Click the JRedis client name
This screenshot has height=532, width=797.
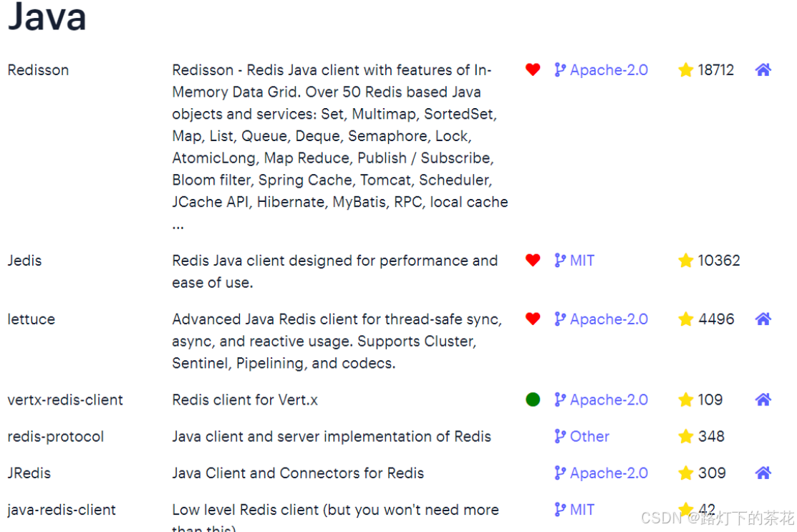pyautogui.click(x=29, y=473)
